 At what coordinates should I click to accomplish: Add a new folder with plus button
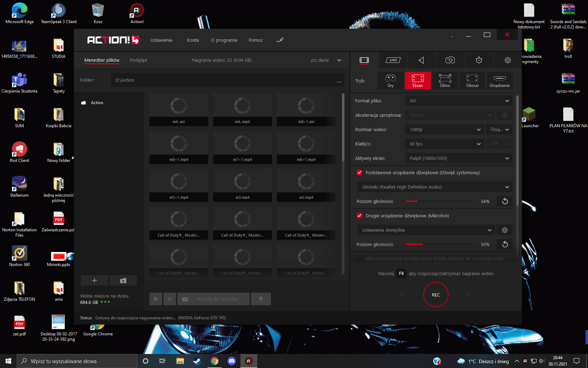click(x=94, y=280)
